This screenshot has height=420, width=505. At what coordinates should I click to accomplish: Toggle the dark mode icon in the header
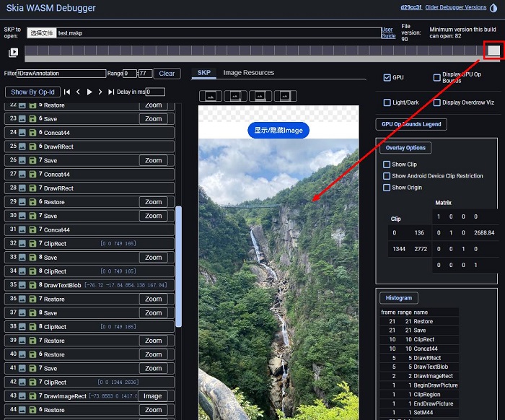coord(493,8)
